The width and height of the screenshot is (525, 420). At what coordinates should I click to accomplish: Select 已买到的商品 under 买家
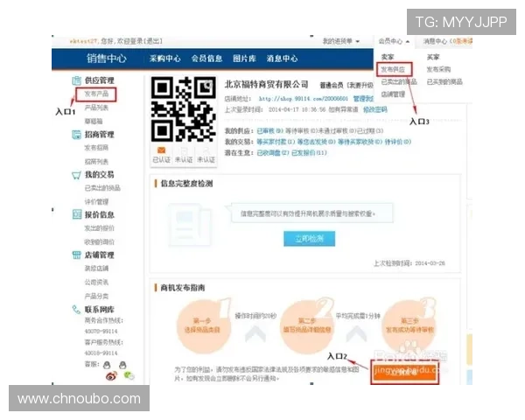point(444,81)
